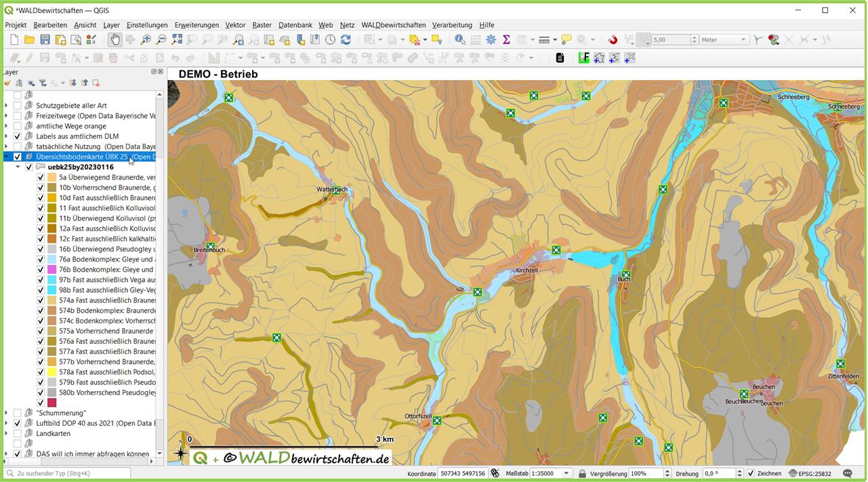Click the refresh map canvas icon
868x482 pixels.
pos(346,40)
